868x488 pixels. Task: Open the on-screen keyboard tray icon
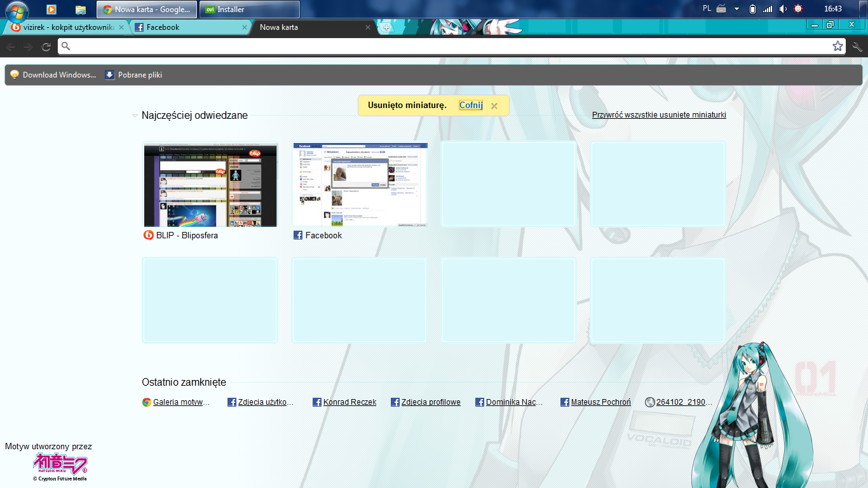(x=721, y=9)
